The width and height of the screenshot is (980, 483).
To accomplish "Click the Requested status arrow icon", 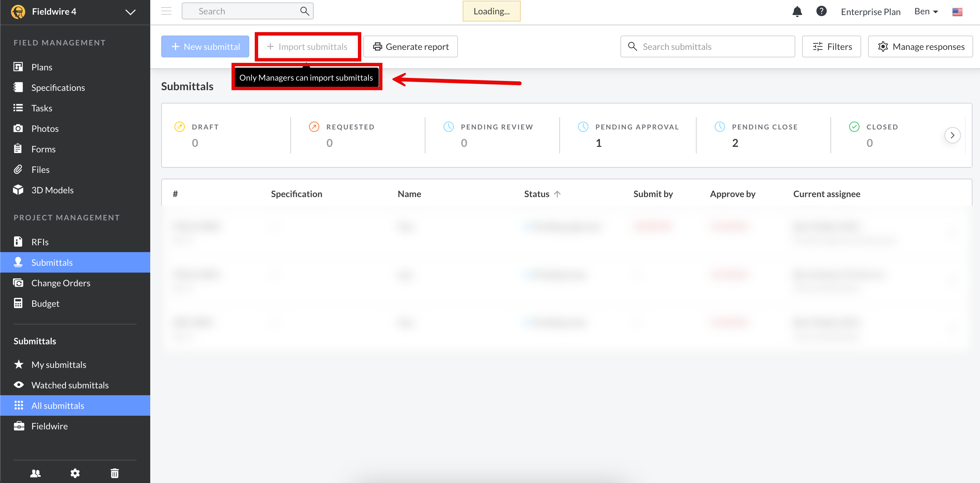I will (x=314, y=127).
